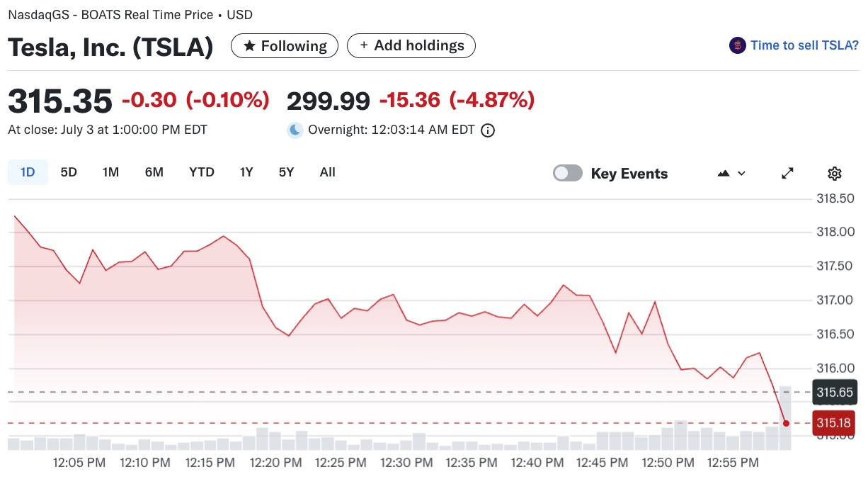The height and width of the screenshot is (484, 868).
Task: Open chart type dropdown
Action: [x=731, y=174]
